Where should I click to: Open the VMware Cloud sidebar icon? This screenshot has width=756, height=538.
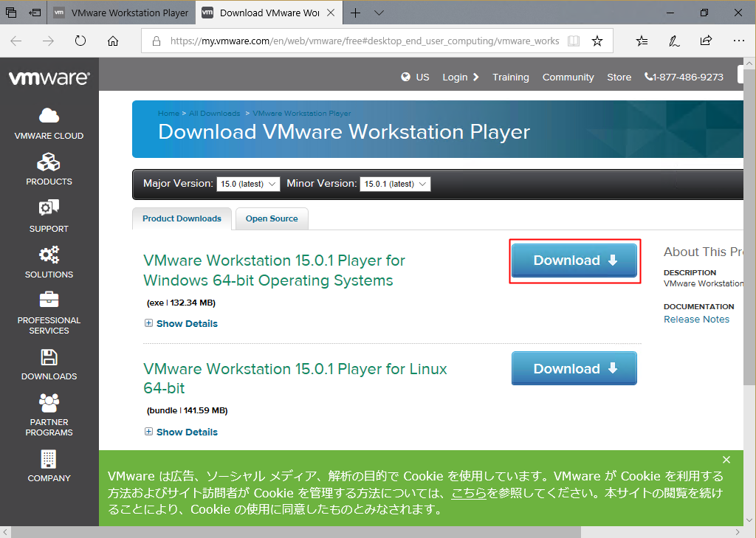click(x=49, y=116)
